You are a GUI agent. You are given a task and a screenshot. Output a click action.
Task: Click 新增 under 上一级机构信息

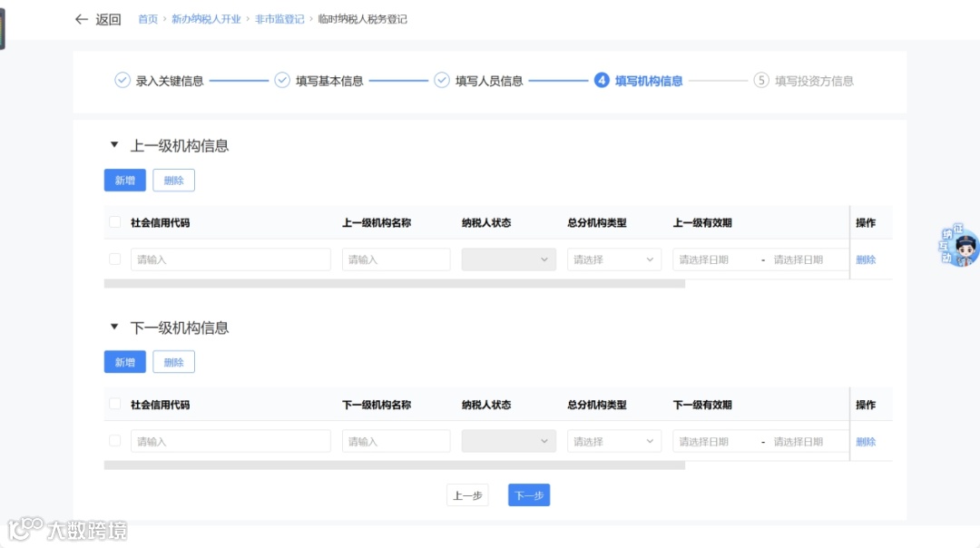[x=125, y=180]
